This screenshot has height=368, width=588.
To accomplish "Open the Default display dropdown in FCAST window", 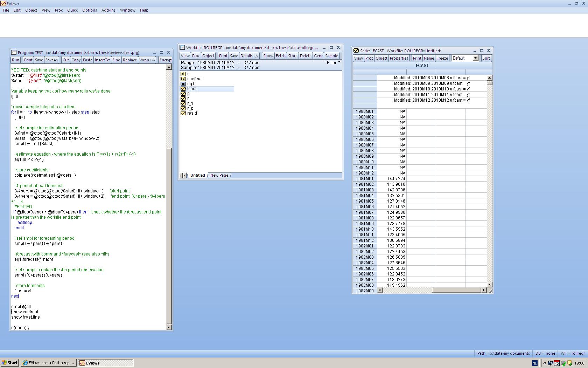I will point(475,58).
